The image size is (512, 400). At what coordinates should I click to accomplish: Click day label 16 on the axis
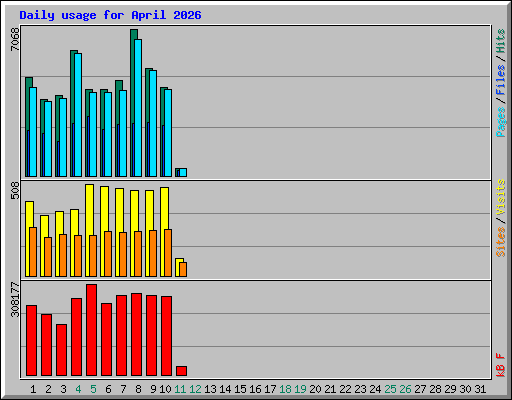pyautogui.click(x=255, y=389)
